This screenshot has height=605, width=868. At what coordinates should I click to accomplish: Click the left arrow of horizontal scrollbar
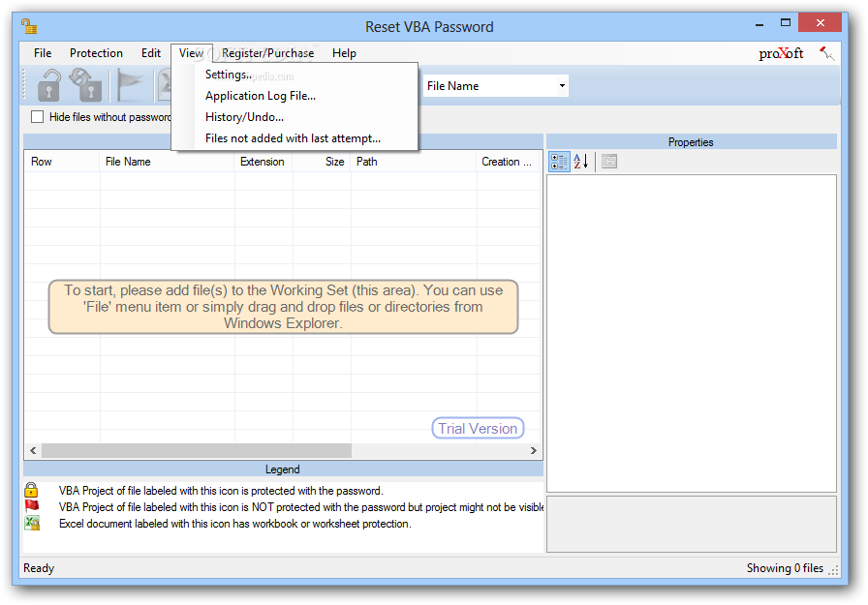33,451
